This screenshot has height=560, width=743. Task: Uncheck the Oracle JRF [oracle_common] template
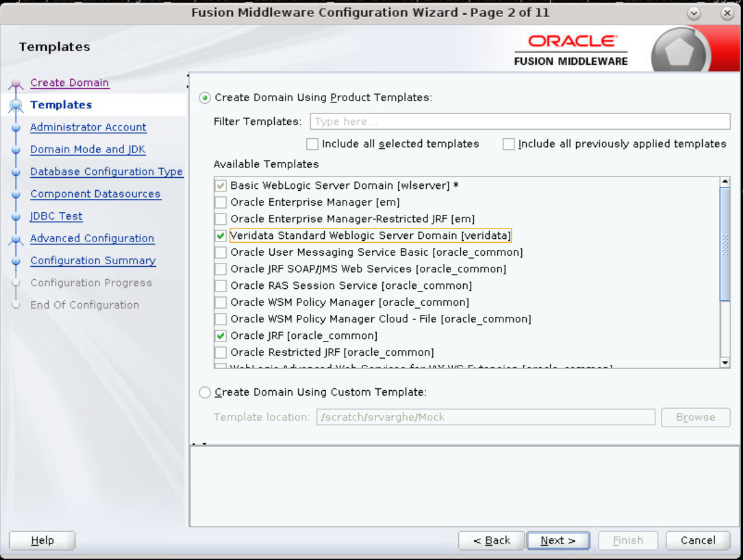point(220,335)
